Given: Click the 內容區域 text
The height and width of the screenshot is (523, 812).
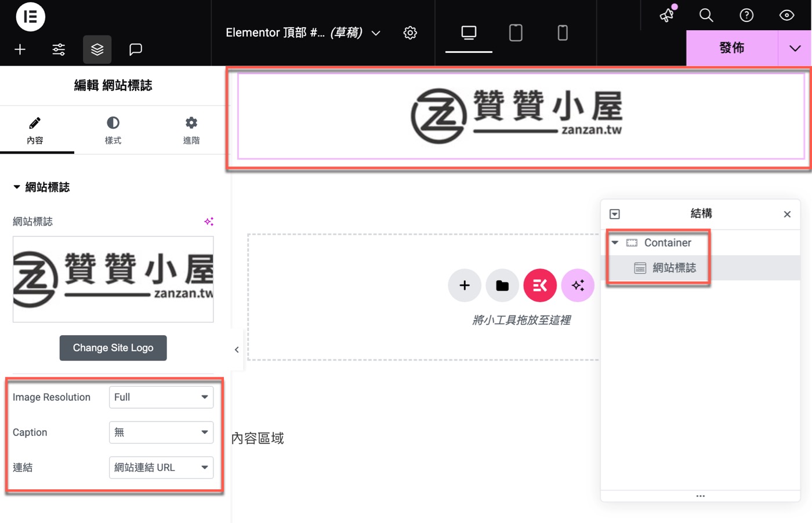Looking at the screenshot, I should 258,438.
